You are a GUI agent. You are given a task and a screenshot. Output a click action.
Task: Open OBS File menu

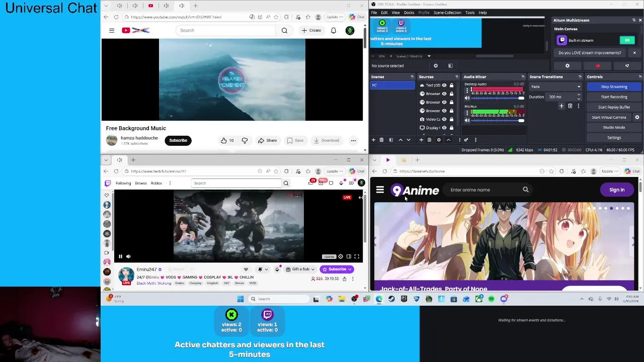pos(374,13)
